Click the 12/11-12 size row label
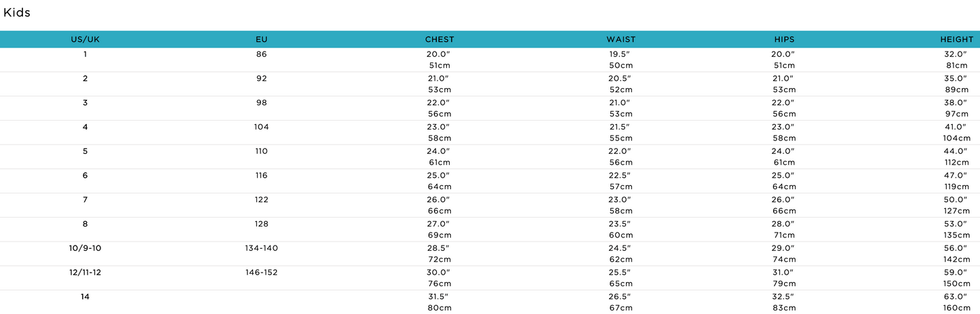Image resolution: width=980 pixels, height=314 pixels. (85, 273)
